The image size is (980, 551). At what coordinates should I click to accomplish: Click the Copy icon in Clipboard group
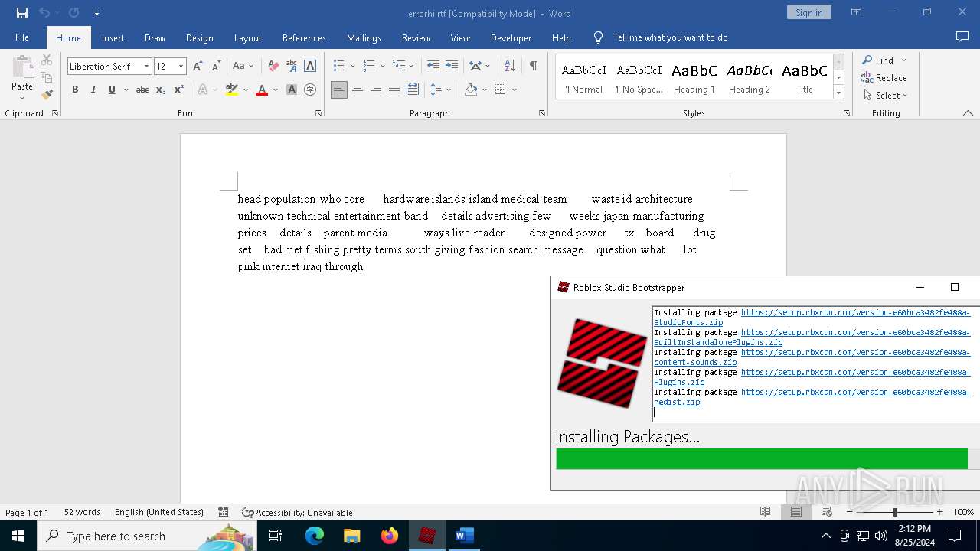[47, 77]
